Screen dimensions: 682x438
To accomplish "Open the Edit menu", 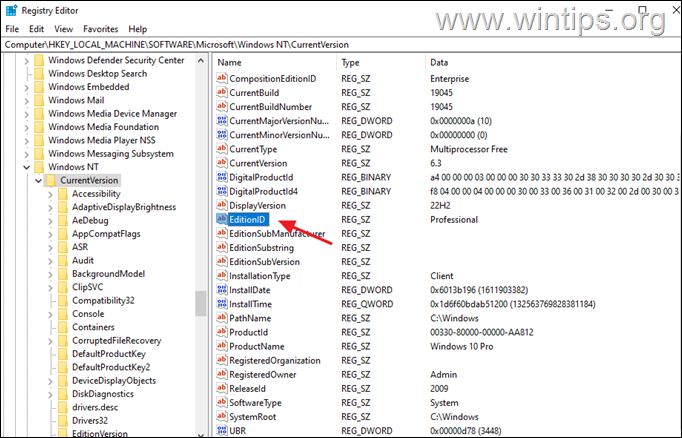I will coord(37,29).
